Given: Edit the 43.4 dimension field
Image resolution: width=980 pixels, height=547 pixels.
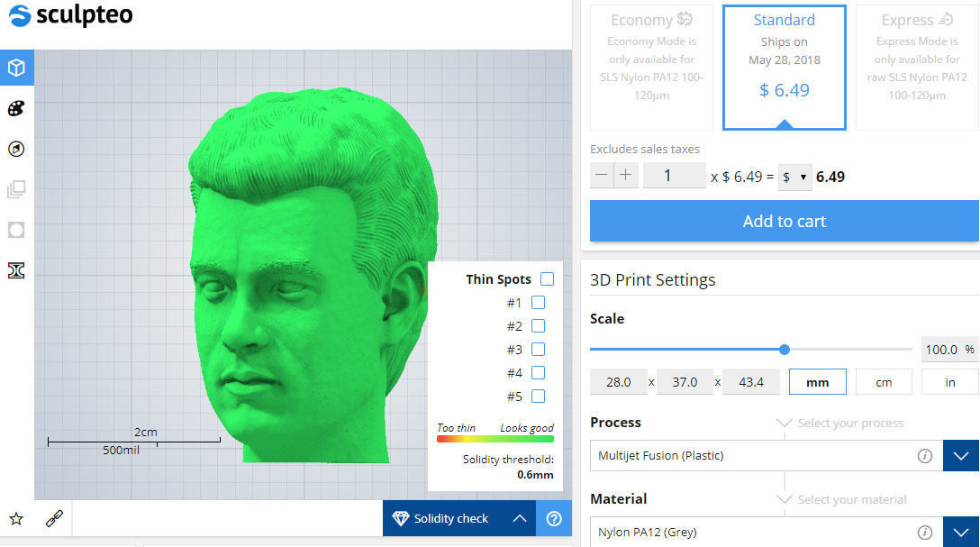Looking at the screenshot, I should click(x=751, y=382).
